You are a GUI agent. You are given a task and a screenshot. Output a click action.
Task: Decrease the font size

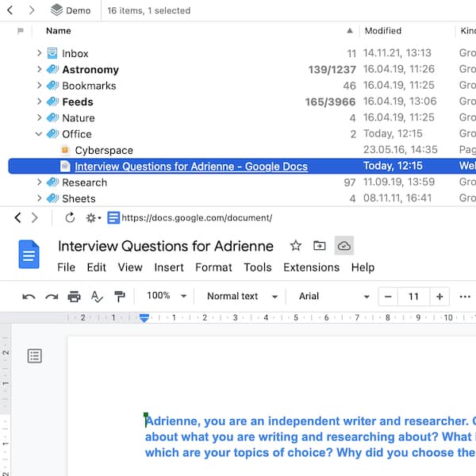pos(388,297)
